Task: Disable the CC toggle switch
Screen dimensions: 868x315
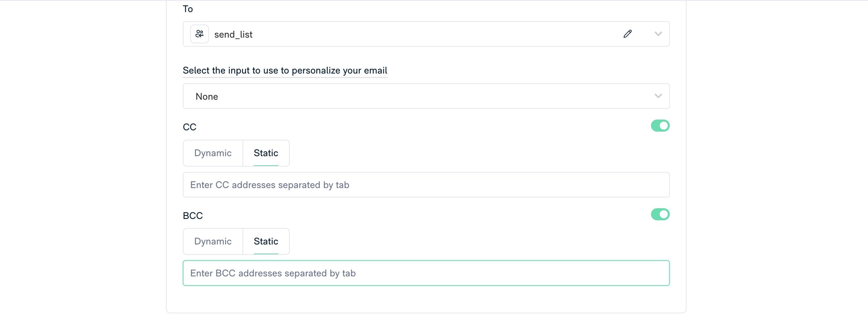Action: (x=660, y=126)
